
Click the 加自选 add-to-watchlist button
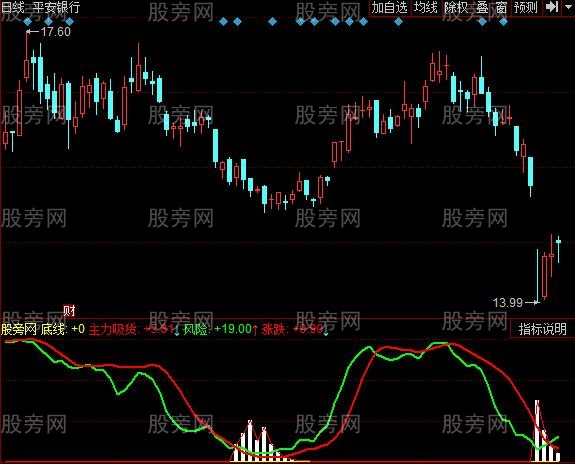point(389,7)
